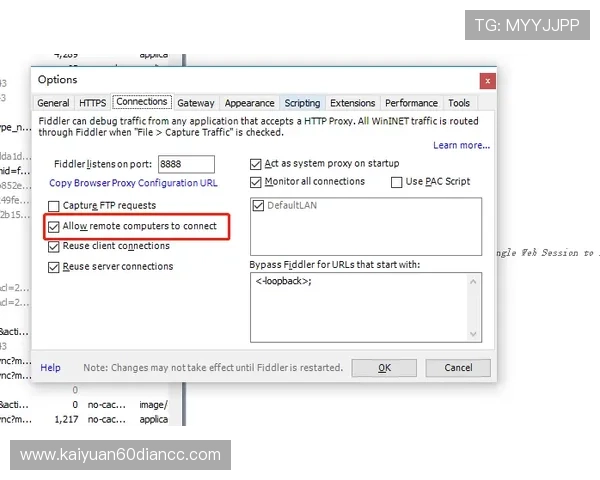Switch to the Gateway tab
The width and height of the screenshot is (600, 480).
point(196,103)
